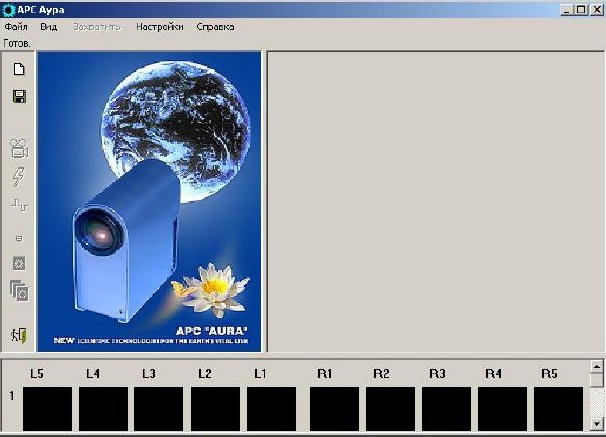Select the R5 finger thumbnail
The image size is (606, 437).
click(x=558, y=409)
